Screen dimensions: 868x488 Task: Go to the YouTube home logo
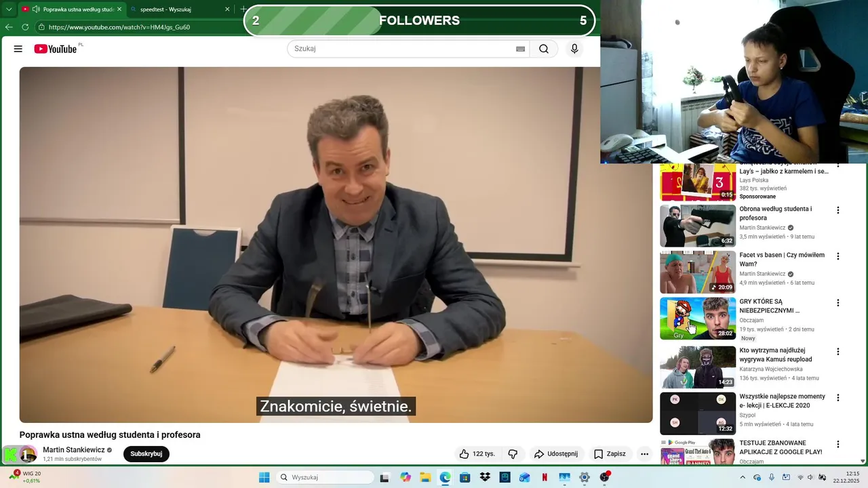click(x=56, y=49)
